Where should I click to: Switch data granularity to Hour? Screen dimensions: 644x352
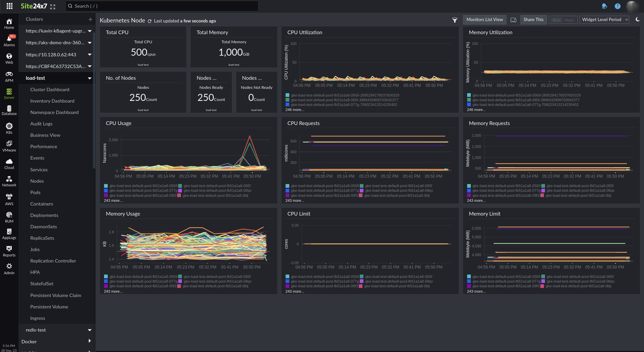tap(570, 20)
